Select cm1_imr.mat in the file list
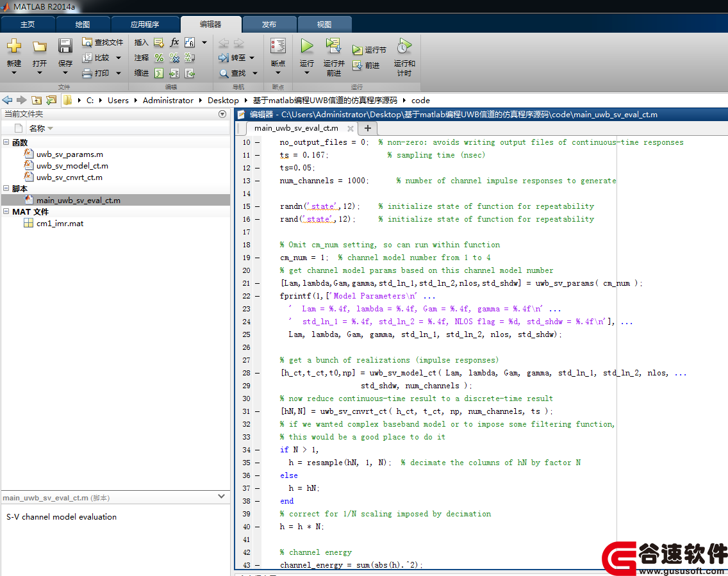The height and width of the screenshot is (576, 728). tap(60, 223)
